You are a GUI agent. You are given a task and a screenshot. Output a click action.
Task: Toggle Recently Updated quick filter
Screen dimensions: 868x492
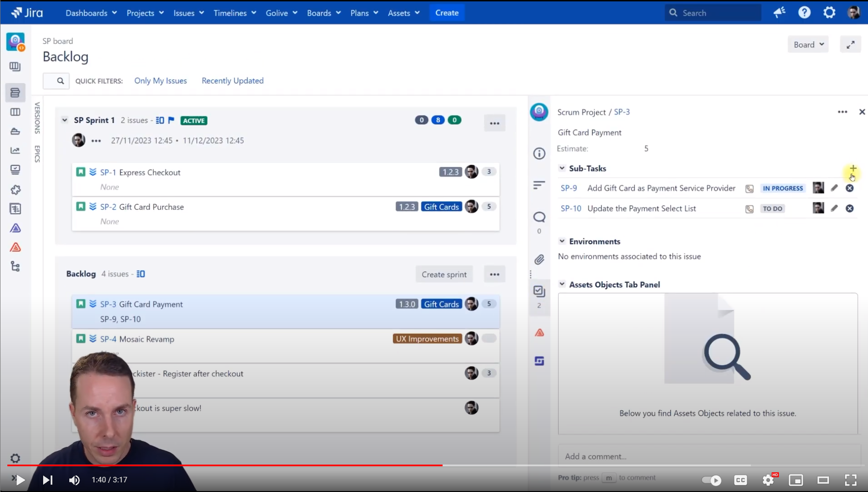point(232,81)
